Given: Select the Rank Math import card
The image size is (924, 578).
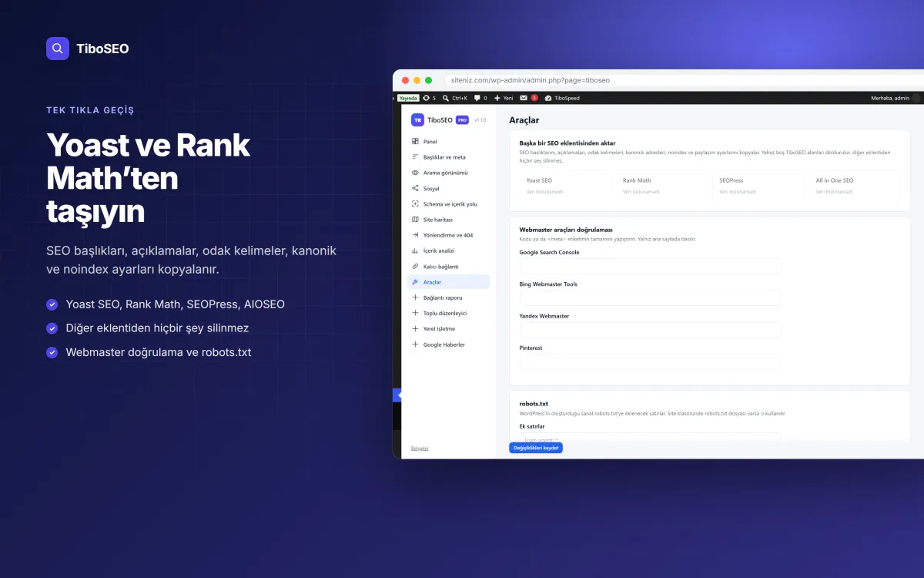Looking at the screenshot, I should point(661,186).
